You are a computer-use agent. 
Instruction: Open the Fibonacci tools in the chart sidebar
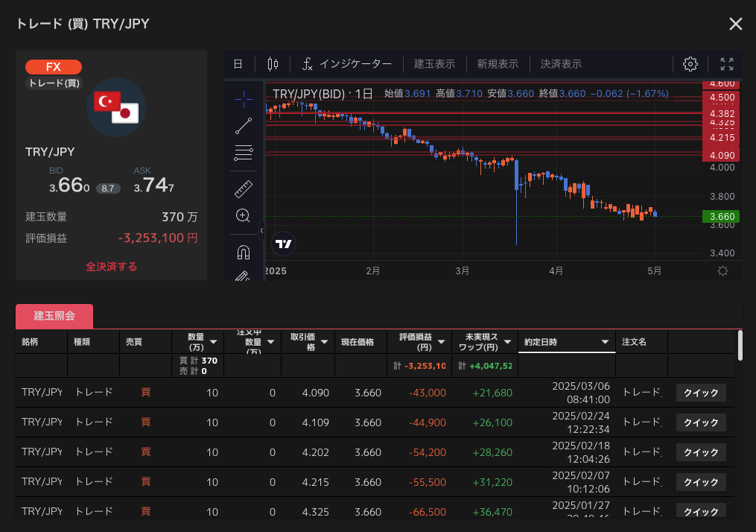[x=243, y=153]
